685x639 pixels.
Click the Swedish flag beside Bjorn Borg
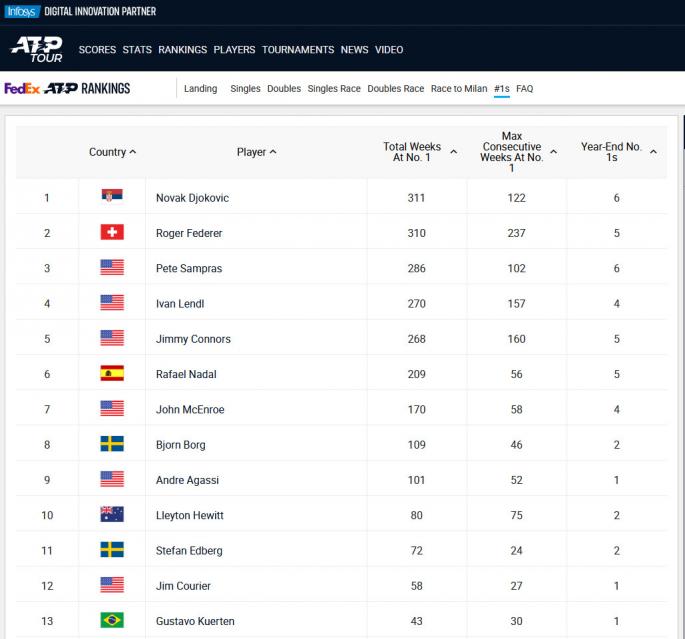(x=112, y=444)
